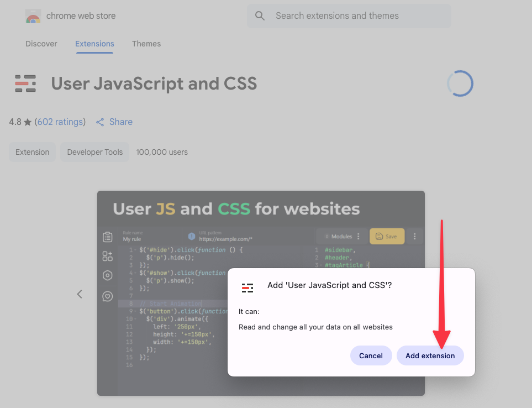Image resolution: width=532 pixels, height=408 pixels.
Task: Click the Developer Tools category chip
Action: [x=95, y=152]
